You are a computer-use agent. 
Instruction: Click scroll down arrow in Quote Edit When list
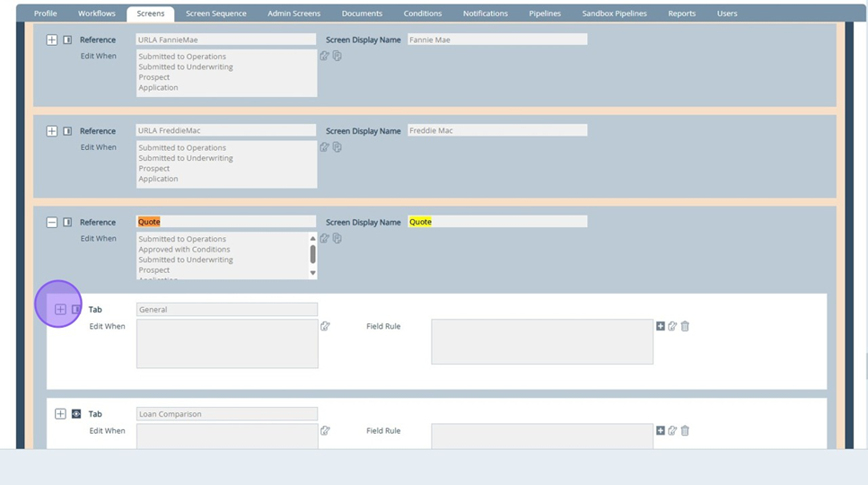point(313,273)
